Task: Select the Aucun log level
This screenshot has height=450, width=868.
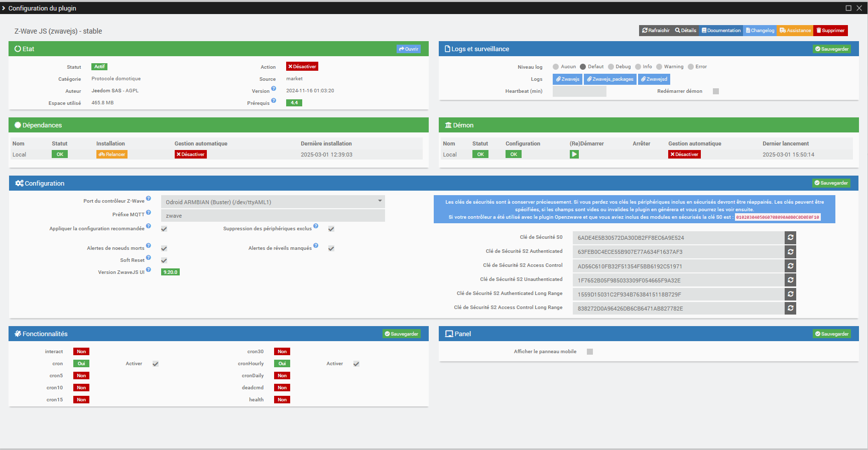Action: 556,67
